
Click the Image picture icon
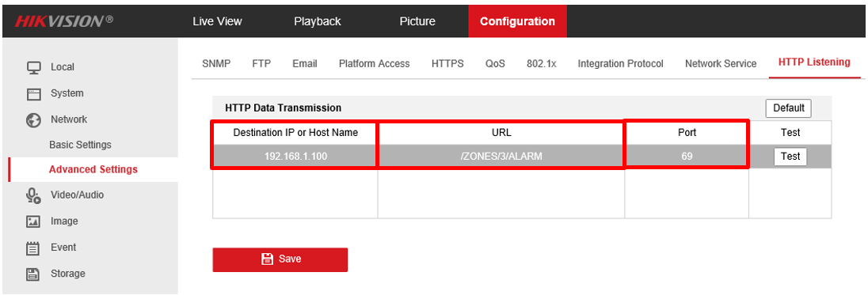(34, 221)
